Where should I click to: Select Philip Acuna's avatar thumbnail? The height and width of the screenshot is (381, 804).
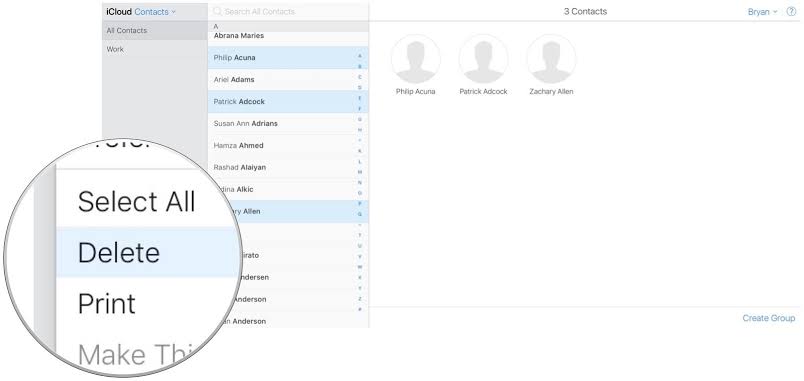(415, 59)
